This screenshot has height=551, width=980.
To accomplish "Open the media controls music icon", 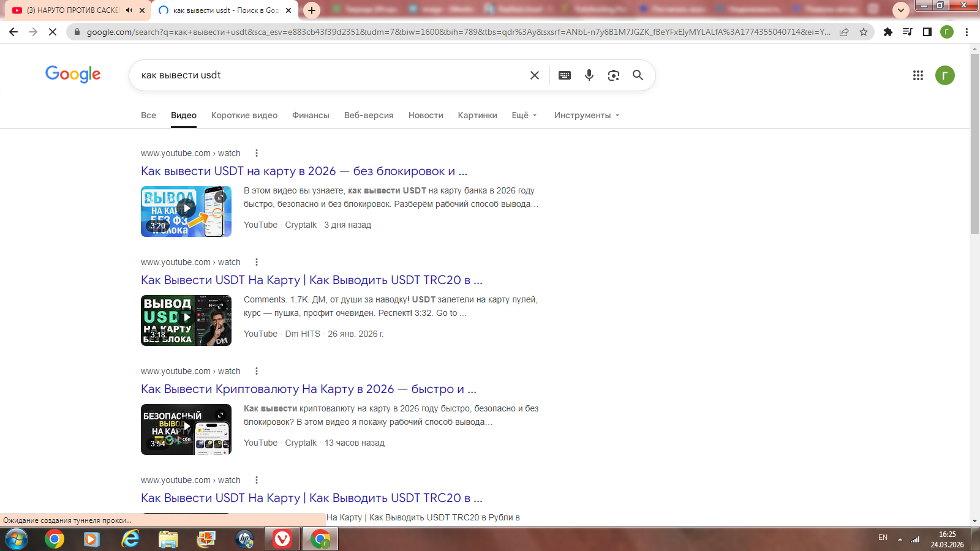I will click(x=908, y=32).
